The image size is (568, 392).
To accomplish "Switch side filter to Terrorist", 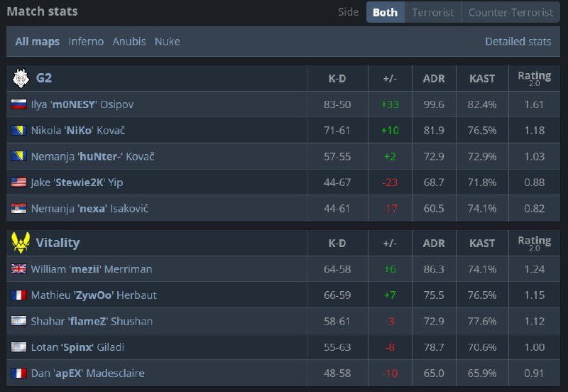I will point(432,12).
